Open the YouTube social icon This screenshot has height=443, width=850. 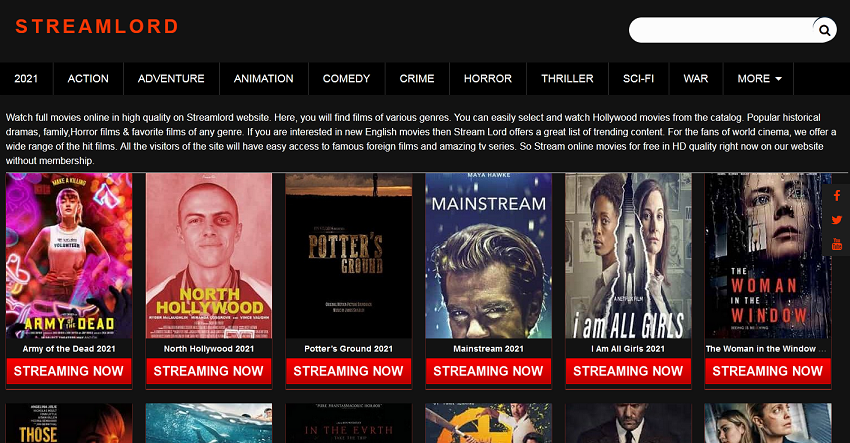pyautogui.click(x=837, y=244)
